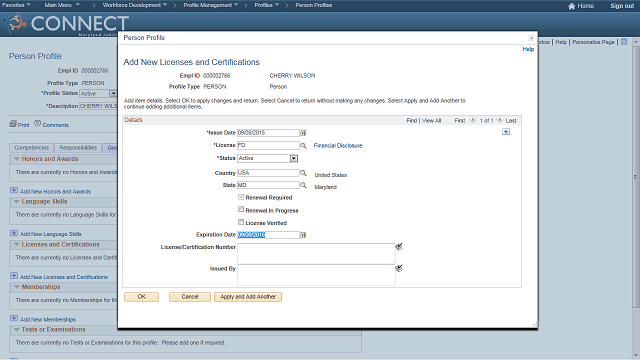640x360 pixels.
Task: Enable the Renewal In Progress checkbox
Action: (241, 209)
